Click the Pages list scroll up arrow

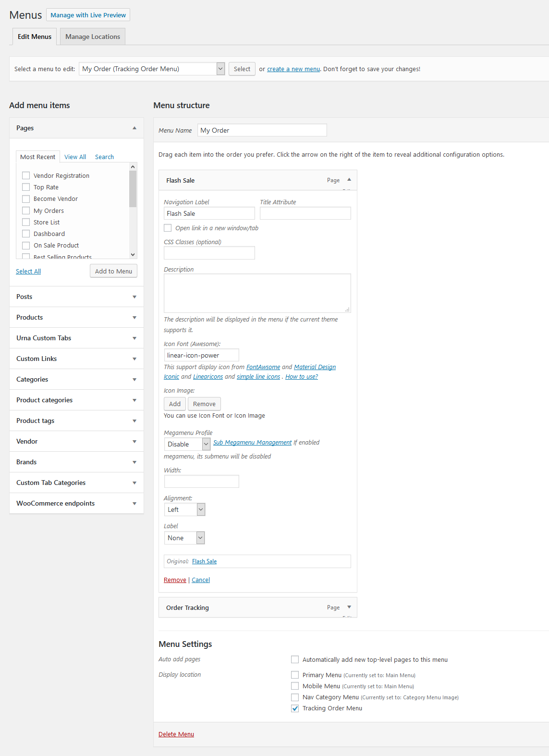pos(133,167)
